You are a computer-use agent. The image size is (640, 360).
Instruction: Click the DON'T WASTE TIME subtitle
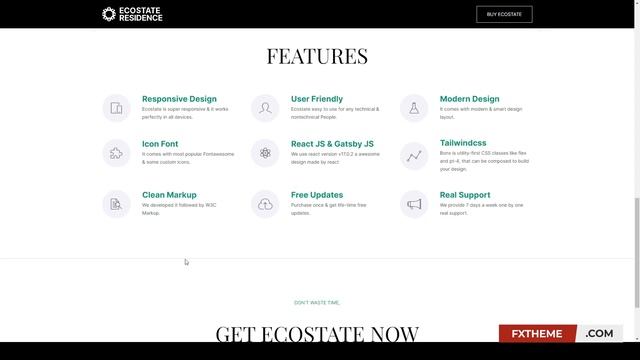click(317, 302)
